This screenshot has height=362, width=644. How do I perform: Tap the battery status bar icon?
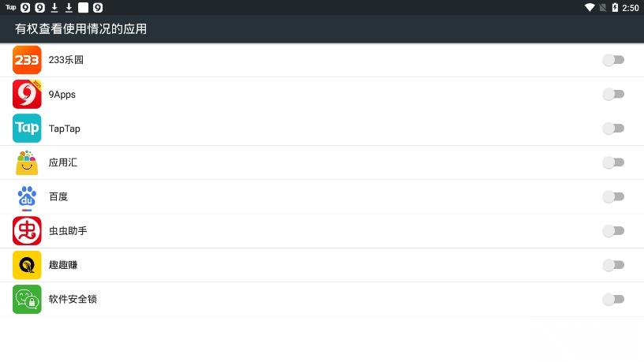tap(615, 7)
